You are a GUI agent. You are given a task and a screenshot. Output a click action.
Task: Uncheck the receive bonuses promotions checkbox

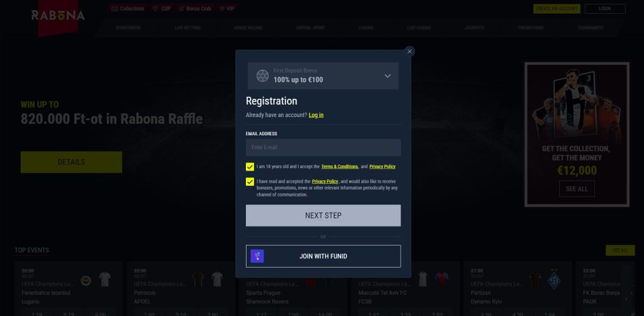click(x=250, y=182)
